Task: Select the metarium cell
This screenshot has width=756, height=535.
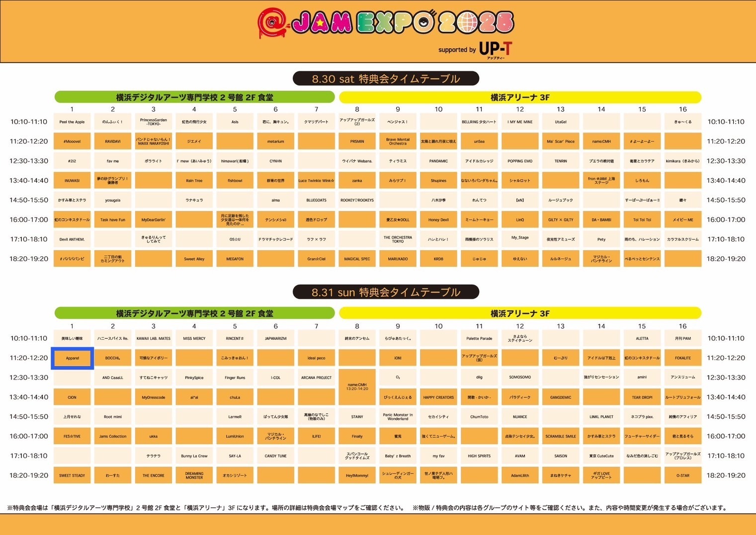Action: pos(276,141)
